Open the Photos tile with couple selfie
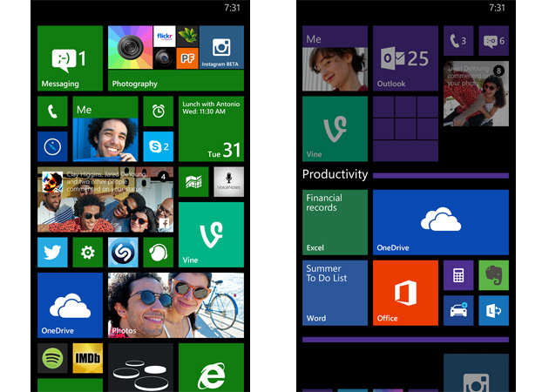Viewport: 549px width, 392px height. 176,305
